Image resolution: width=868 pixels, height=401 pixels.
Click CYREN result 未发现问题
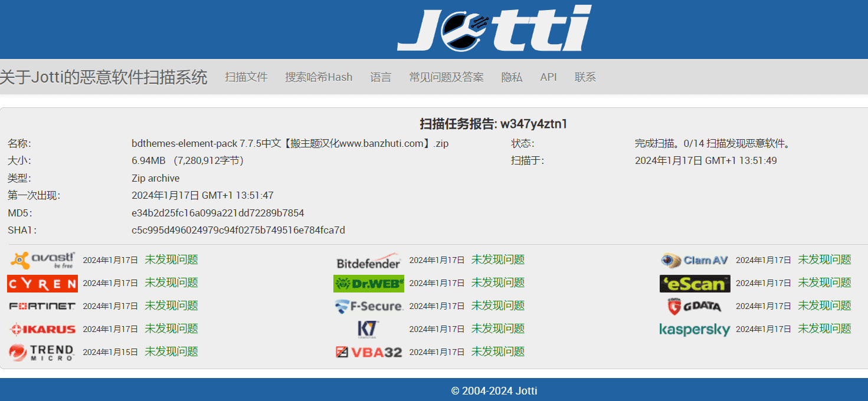click(x=171, y=282)
